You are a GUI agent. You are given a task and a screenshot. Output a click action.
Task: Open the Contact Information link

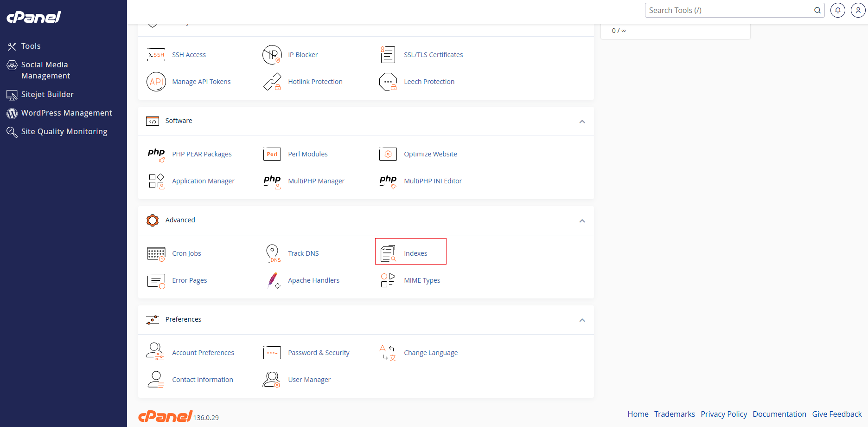click(x=203, y=380)
